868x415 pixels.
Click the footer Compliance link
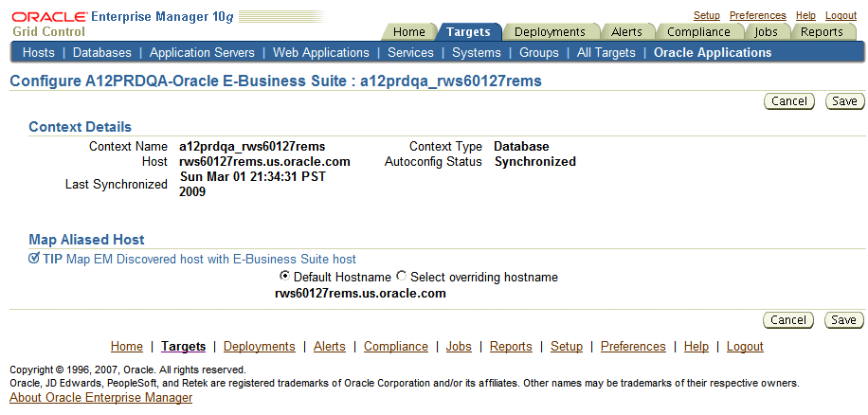click(x=396, y=347)
